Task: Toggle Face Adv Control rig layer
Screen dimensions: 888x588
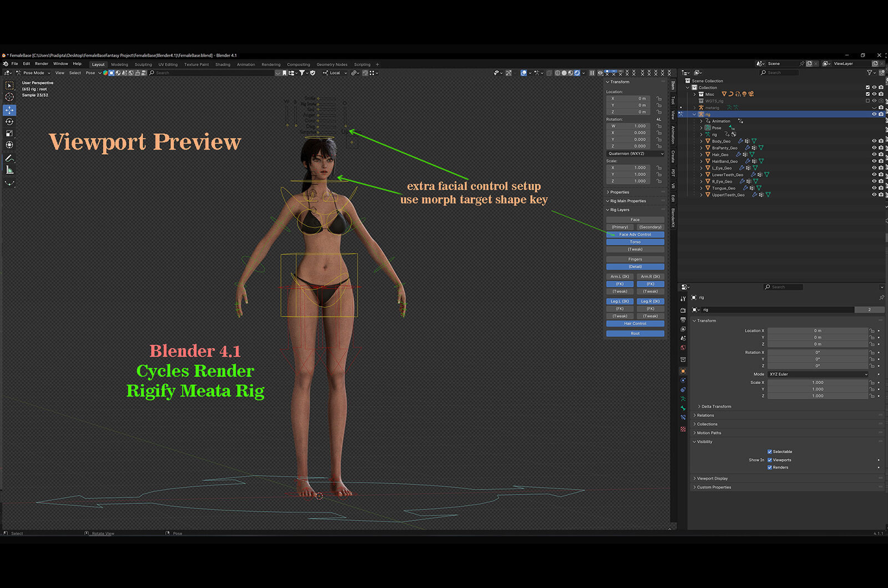Action: tap(635, 235)
